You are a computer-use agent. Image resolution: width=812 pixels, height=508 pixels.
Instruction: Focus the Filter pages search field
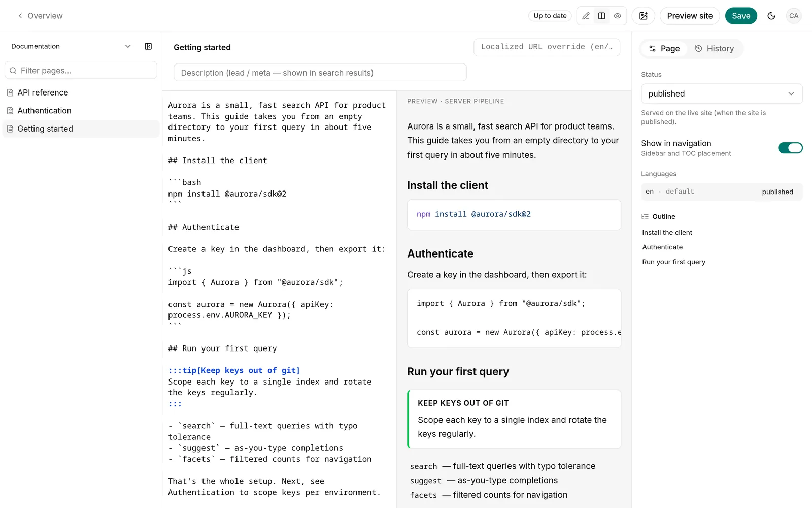pyautogui.click(x=81, y=70)
